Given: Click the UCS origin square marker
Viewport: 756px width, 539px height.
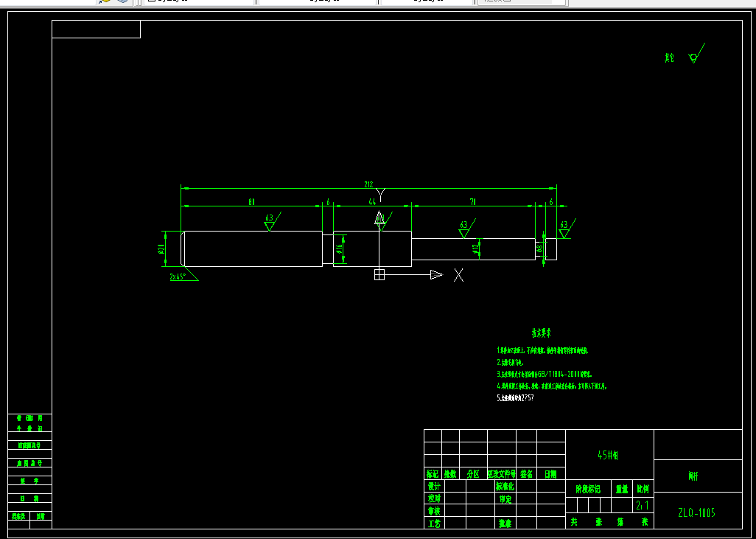Looking at the screenshot, I should tap(379, 274).
